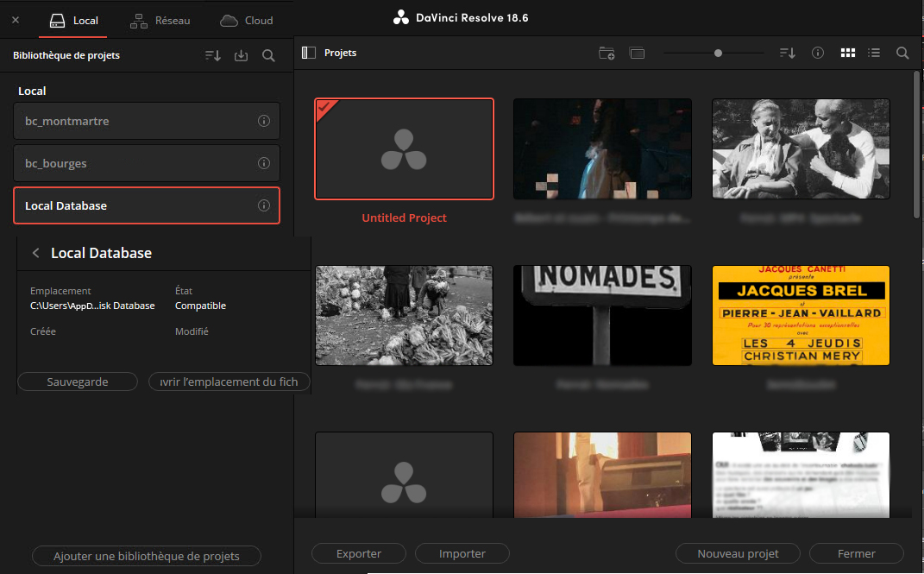Click Ajouter une bibliothèque de projets
Screen dimensions: 924x574
146,556
